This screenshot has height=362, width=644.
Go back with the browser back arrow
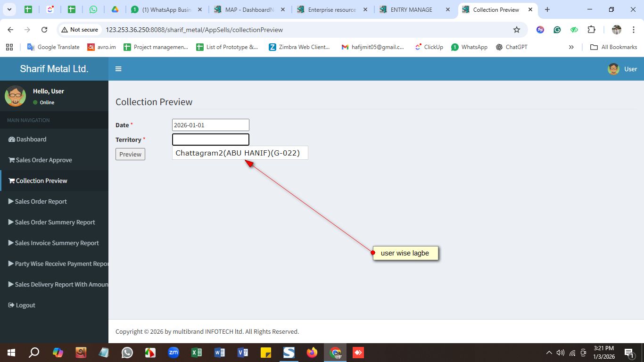(10, 30)
